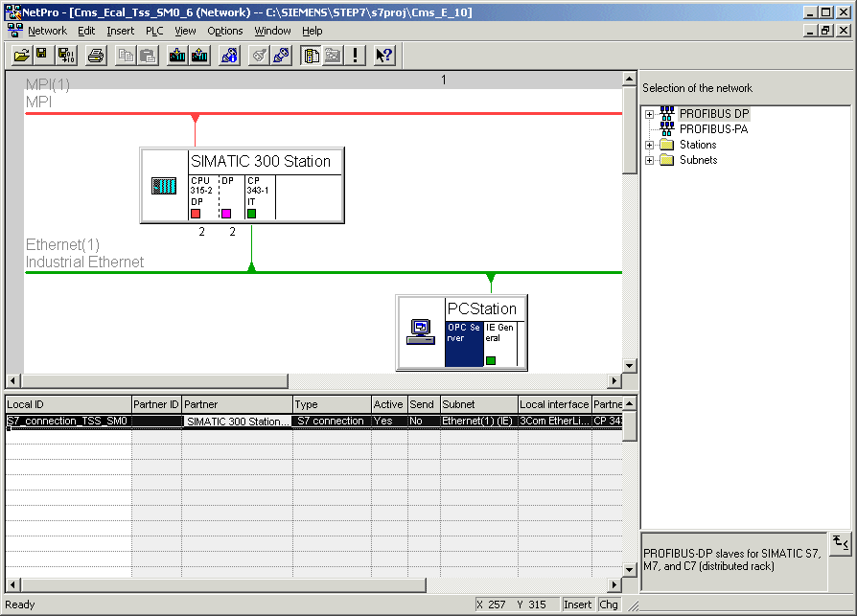
Task: Click the Subnet column header
Action: [x=478, y=404]
